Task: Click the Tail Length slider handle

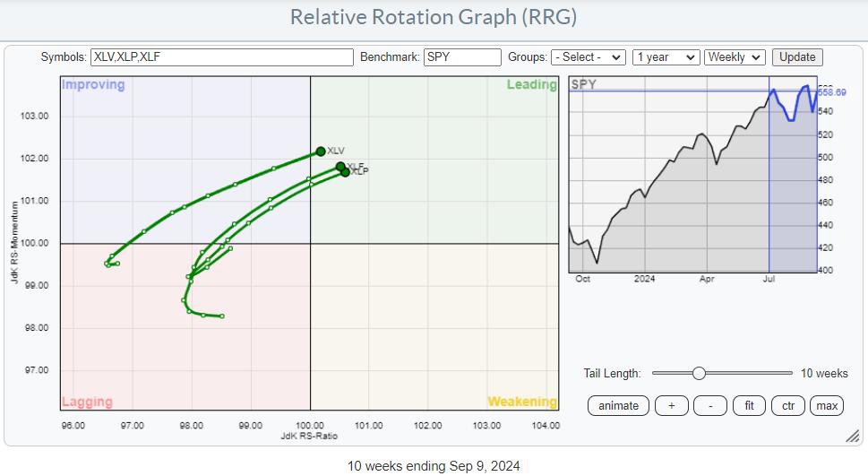Action: pos(699,373)
